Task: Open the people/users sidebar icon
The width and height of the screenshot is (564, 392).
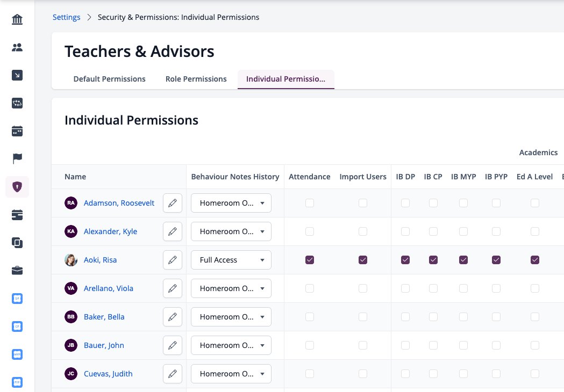Action: pyautogui.click(x=17, y=47)
